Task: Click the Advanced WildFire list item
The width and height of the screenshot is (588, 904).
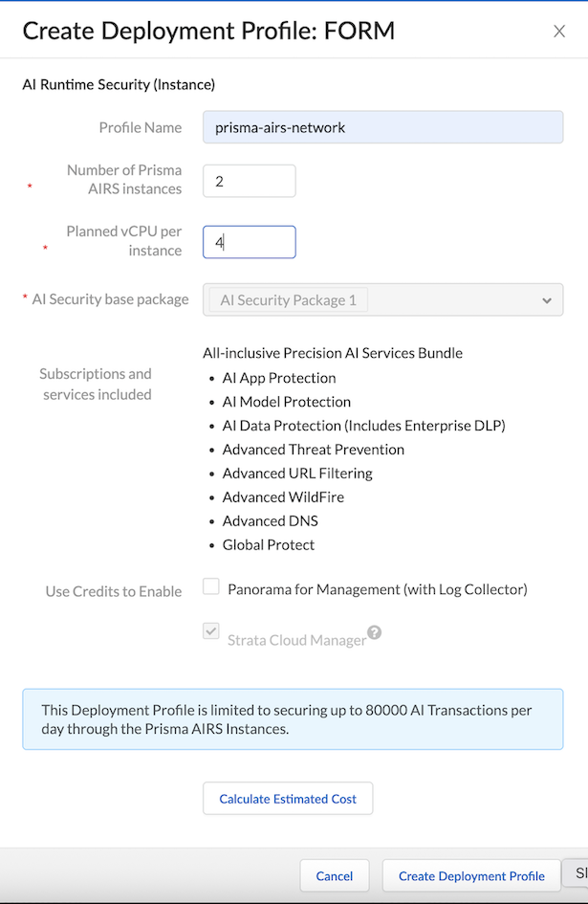Action: click(x=283, y=497)
